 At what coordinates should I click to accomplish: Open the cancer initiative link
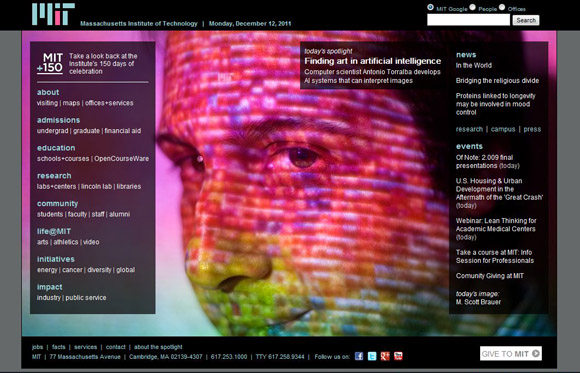(x=72, y=269)
